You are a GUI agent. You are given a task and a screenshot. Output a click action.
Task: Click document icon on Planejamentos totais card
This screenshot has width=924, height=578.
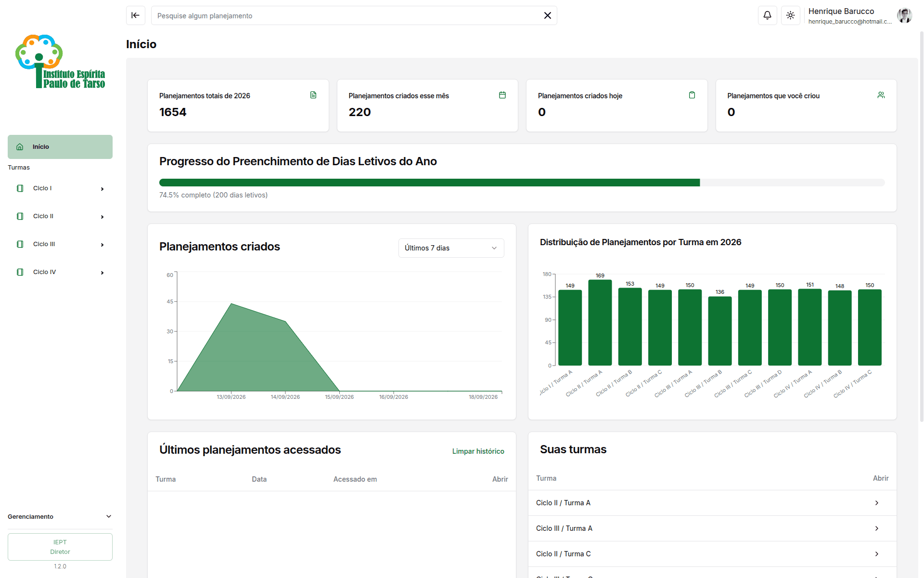(x=313, y=95)
